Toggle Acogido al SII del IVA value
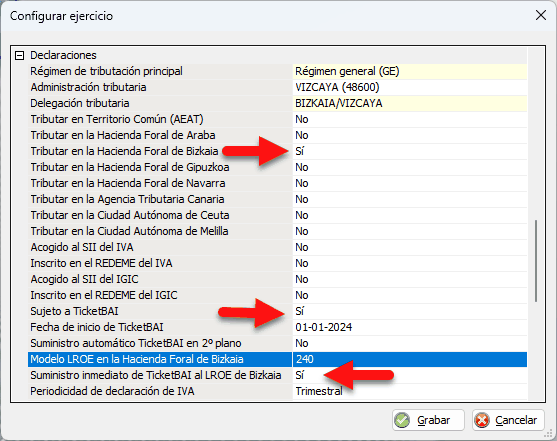This screenshot has width=557, height=441. pos(410,247)
